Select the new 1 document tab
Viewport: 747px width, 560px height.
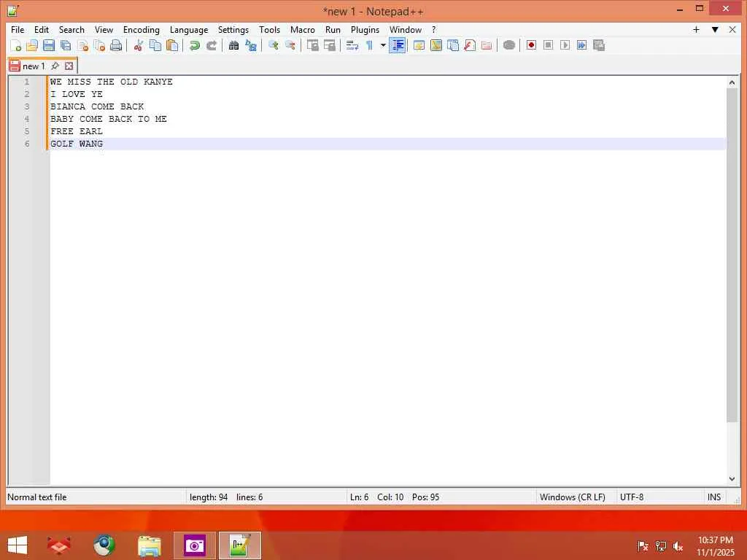click(34, 66)
